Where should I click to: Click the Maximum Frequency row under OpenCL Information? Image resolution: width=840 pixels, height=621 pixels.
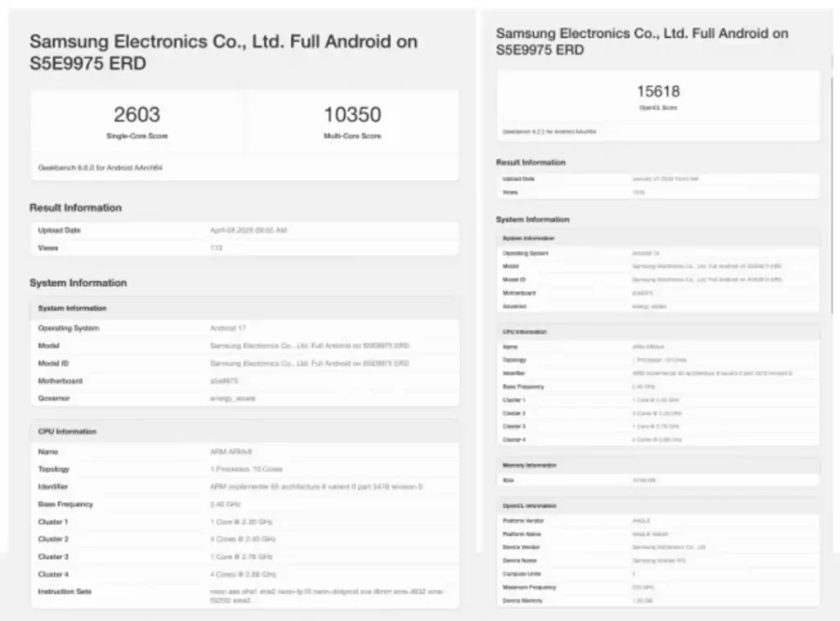click(658, 587)
